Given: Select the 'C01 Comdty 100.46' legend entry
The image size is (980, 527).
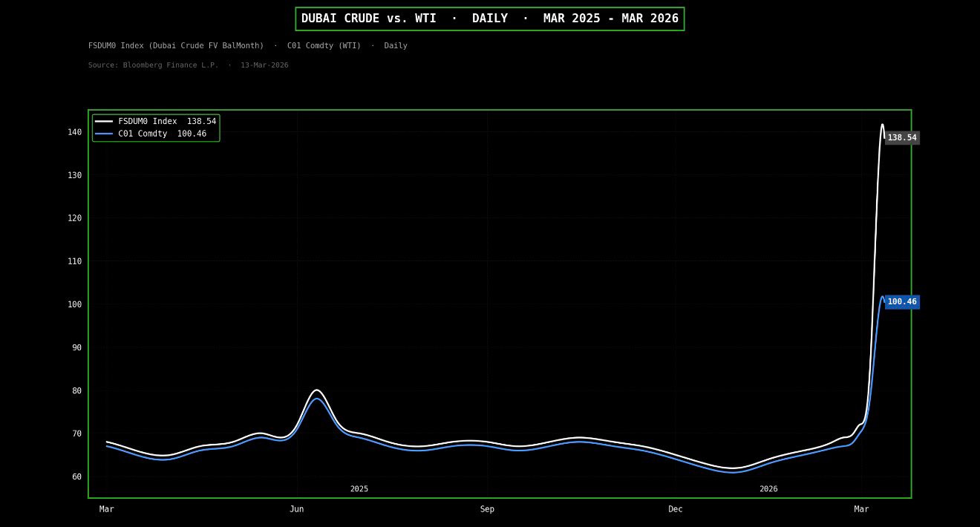Looking at the screenshot, I should 151,134.
